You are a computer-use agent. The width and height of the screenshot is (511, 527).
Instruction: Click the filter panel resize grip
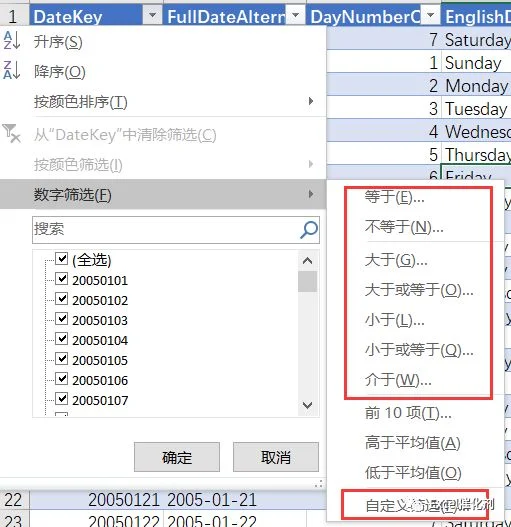(x=318, y=484)
